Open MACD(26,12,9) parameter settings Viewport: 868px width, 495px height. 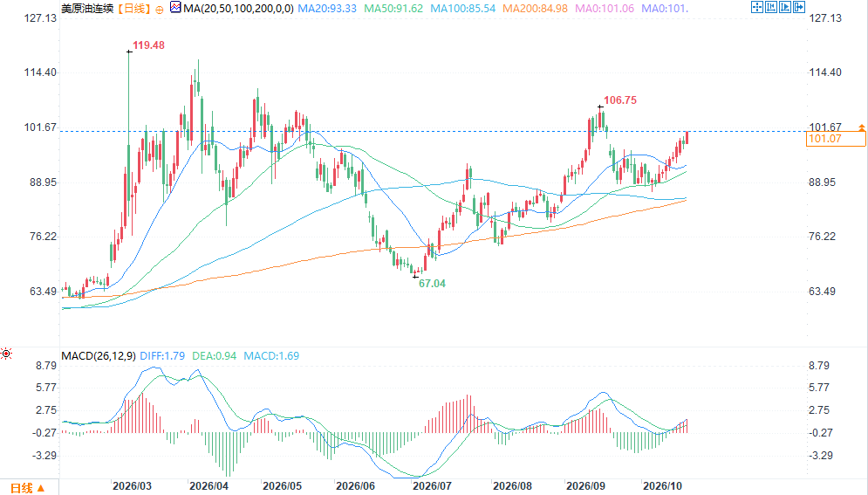99,356
